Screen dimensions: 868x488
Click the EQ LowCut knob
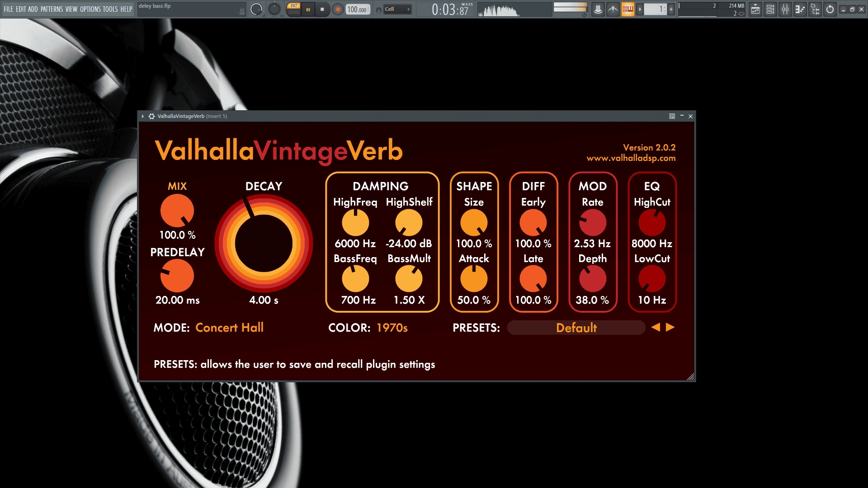[652, 279]
